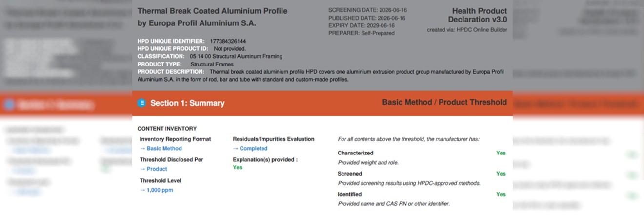This screenshot has height=220, width=644.
Task: Click the Section 1 Summary list icon
Action: (x=141, y=103)
